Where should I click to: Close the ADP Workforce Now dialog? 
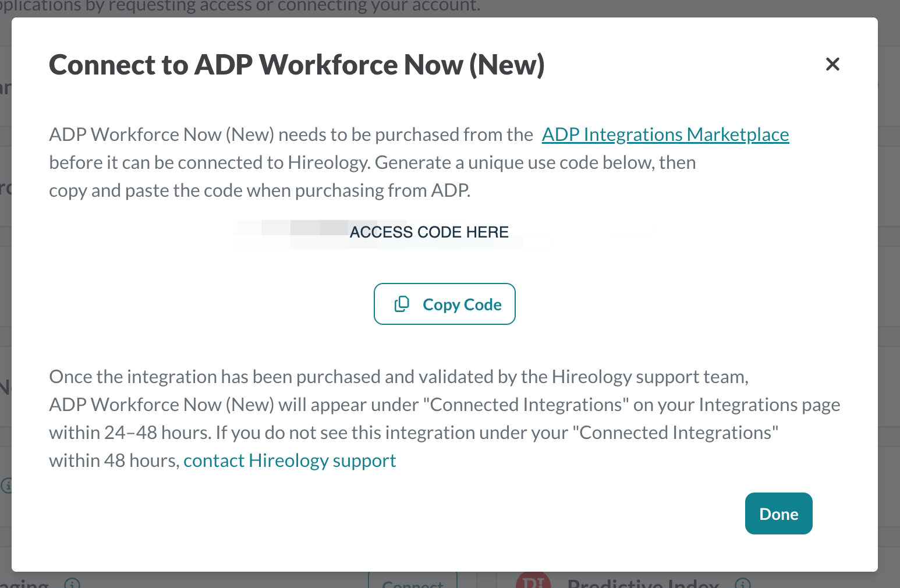coord(832,64)
